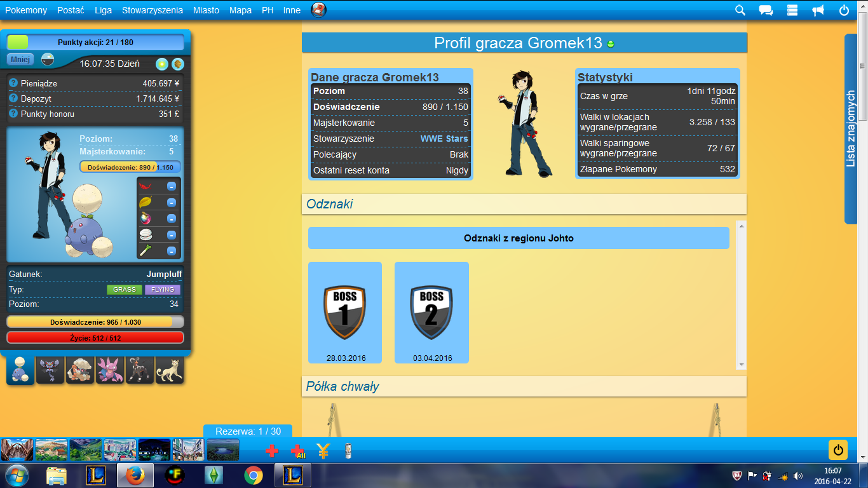Image resolution: width=868 pixels, height=488 pixels.
Task: Click the yellow power button at bottom right
Action: pyautogui.click(x=837, y=450)
